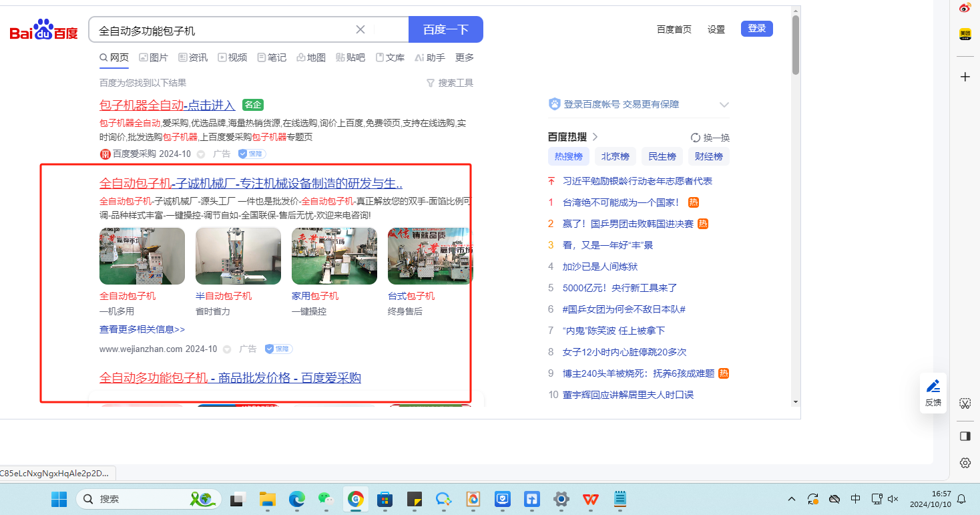Select the 北京榜 hot search tab

coord(615,156)
